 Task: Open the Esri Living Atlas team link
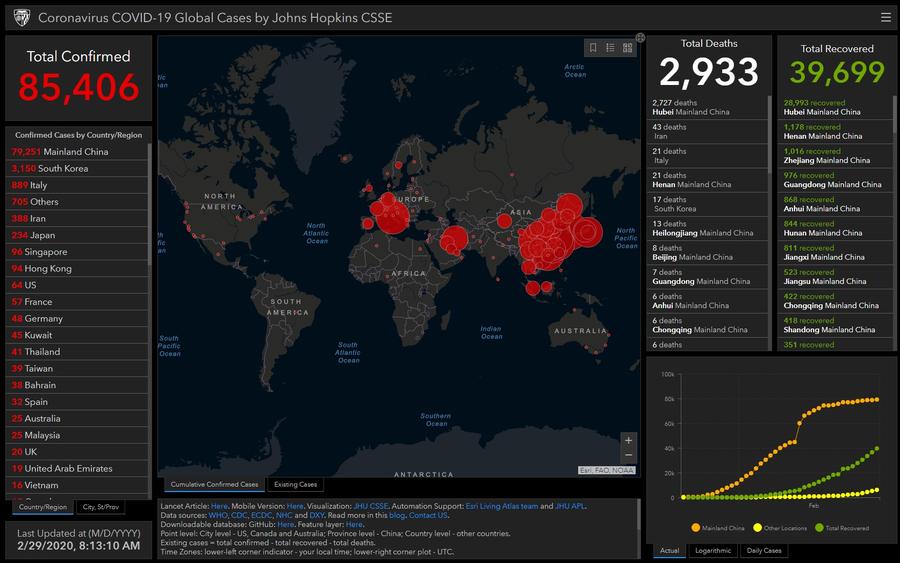coord(502,506)
